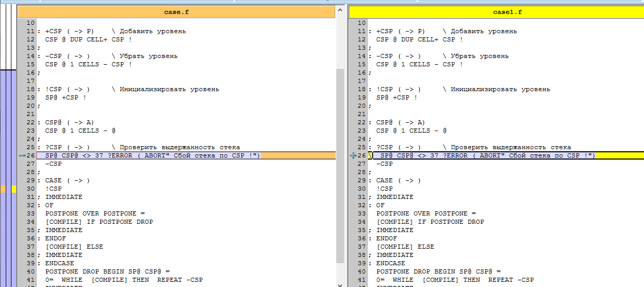Select the case.f file header
Screen dimensions: 644x287
176,11
